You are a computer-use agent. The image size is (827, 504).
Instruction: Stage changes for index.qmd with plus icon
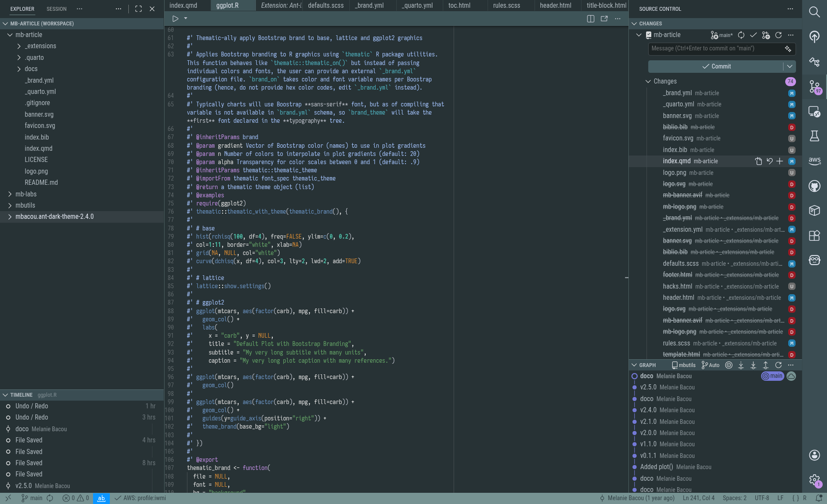pos(780,161)
